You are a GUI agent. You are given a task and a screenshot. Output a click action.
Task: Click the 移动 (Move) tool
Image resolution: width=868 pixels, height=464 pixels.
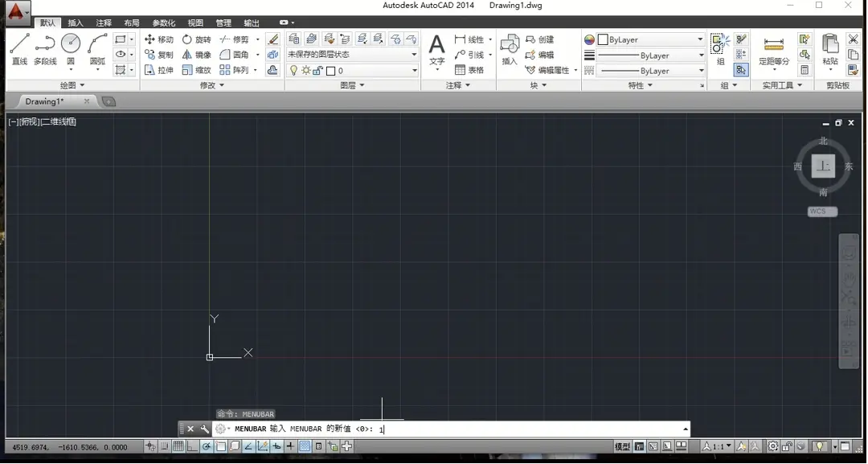pyautogui.click(x=158, y=39)
